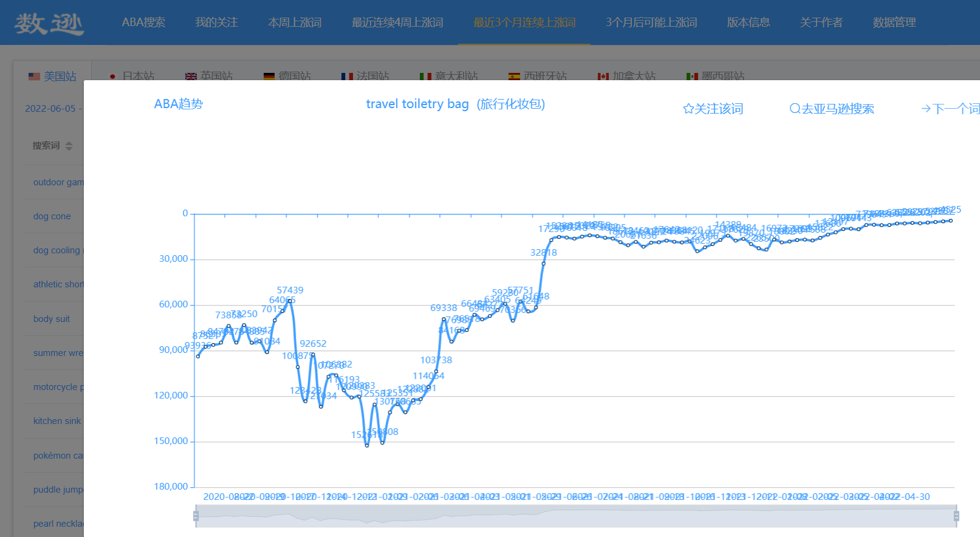Open summer wreath keyword row
This screenshot has width=980, height=537.
[x=58, y=353]
